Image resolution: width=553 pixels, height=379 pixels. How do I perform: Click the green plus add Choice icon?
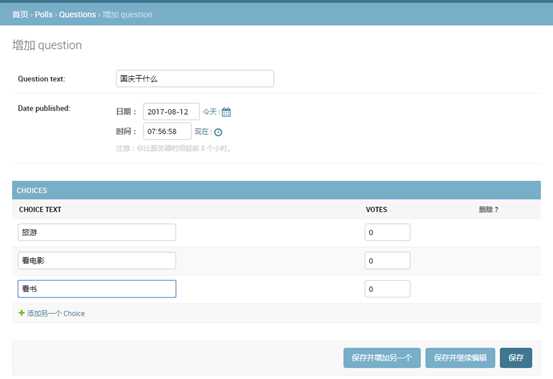pos(22,313)
